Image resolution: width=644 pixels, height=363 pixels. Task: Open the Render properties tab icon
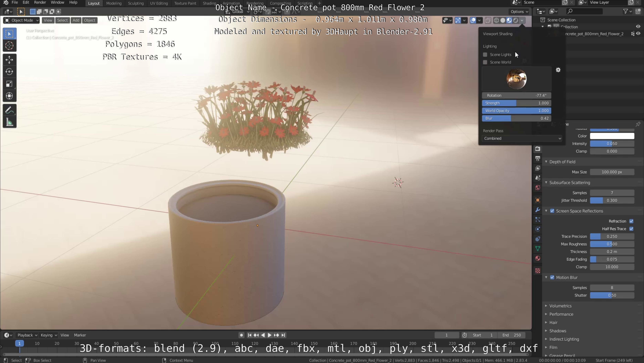click(x=538, y=149)
